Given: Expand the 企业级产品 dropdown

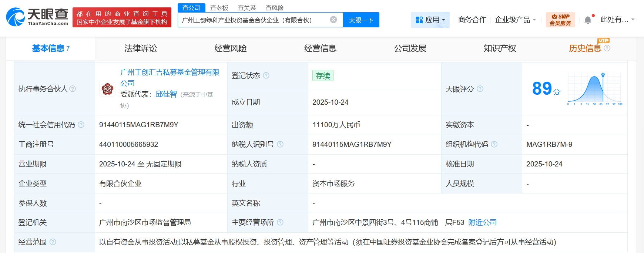Looking at the screenshot, I should [x=515, y=20].
